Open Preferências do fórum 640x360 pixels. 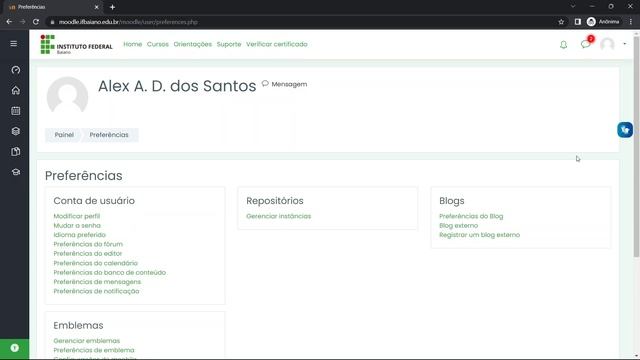[x=88, y=244]
